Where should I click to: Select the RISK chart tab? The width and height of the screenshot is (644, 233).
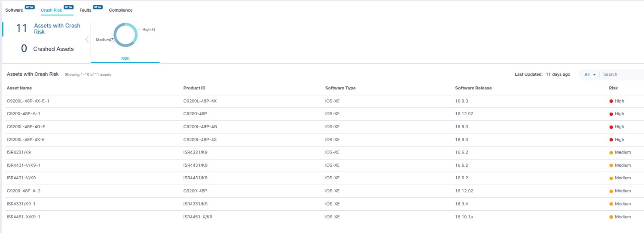coord(125,58)
